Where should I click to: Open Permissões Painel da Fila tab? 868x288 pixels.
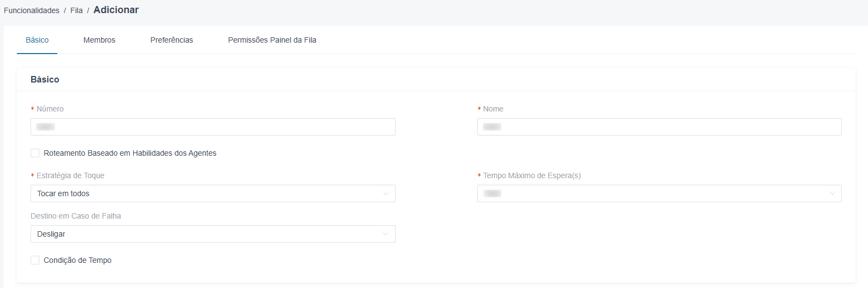pyautogui.click(x=272, y=40)
